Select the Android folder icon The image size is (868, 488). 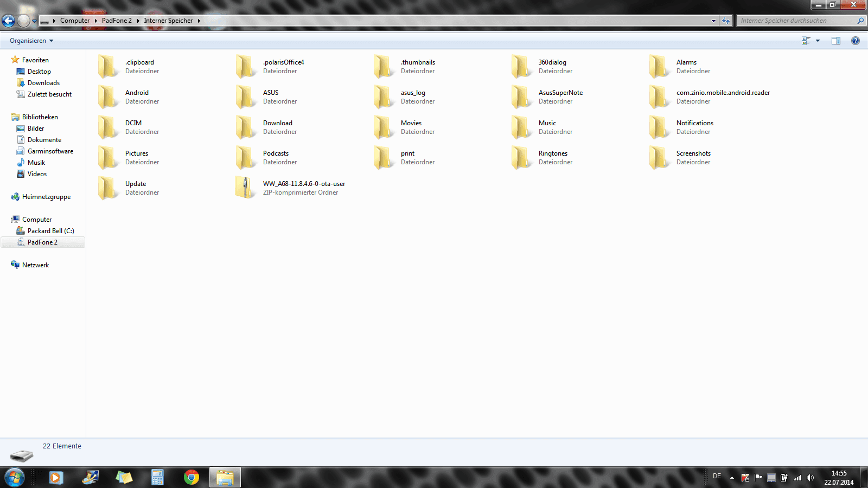point(108,97)
